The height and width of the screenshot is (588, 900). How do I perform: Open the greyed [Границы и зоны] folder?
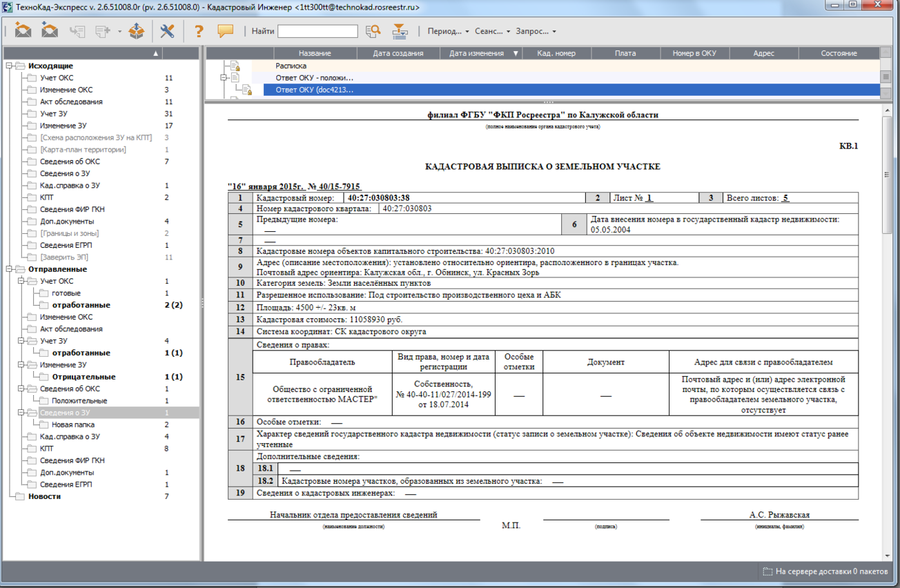pyautogui.click(x=69, y=233)
